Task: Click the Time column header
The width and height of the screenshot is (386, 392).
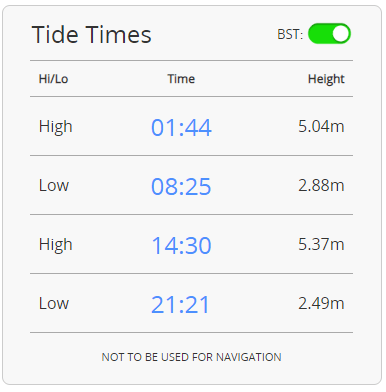Action: pyautogui.click(x=181, y=79)
